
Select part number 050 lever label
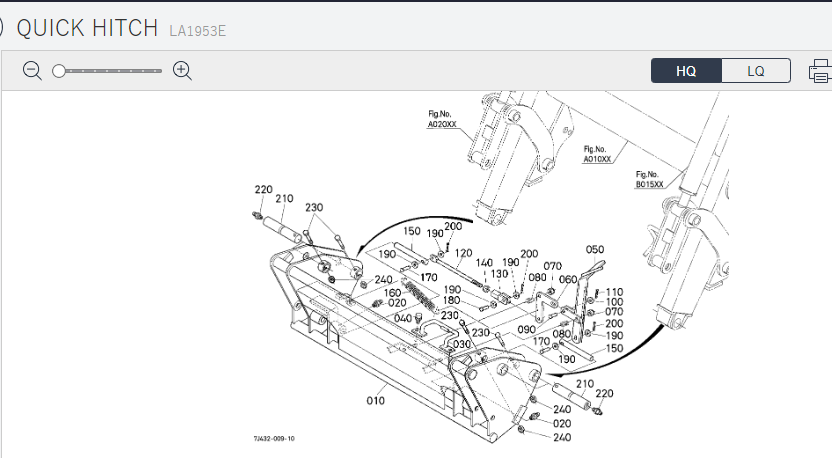tap(594, 250)
